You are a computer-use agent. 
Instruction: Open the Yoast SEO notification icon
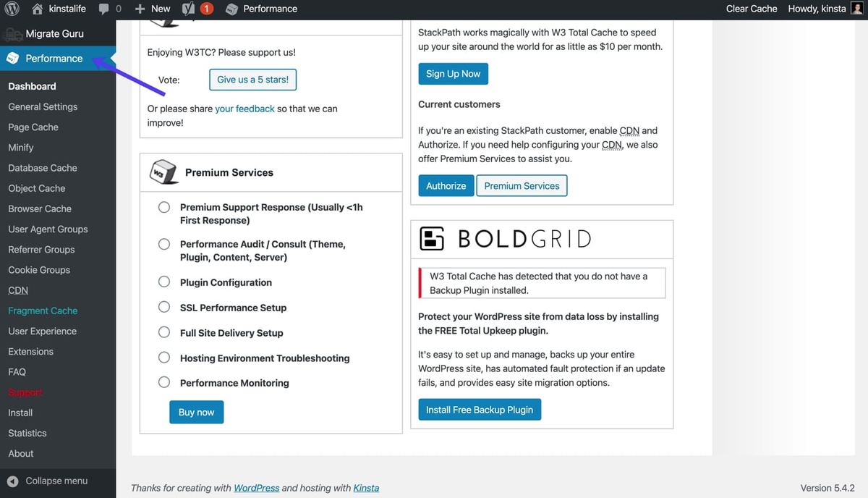tap(189, 9)
